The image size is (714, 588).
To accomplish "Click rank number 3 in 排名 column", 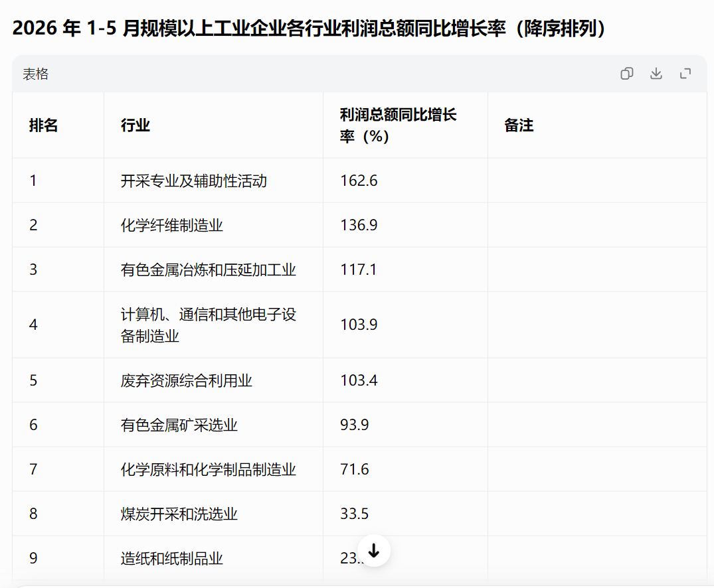I will pyautogui.click(x=33, y=269).
